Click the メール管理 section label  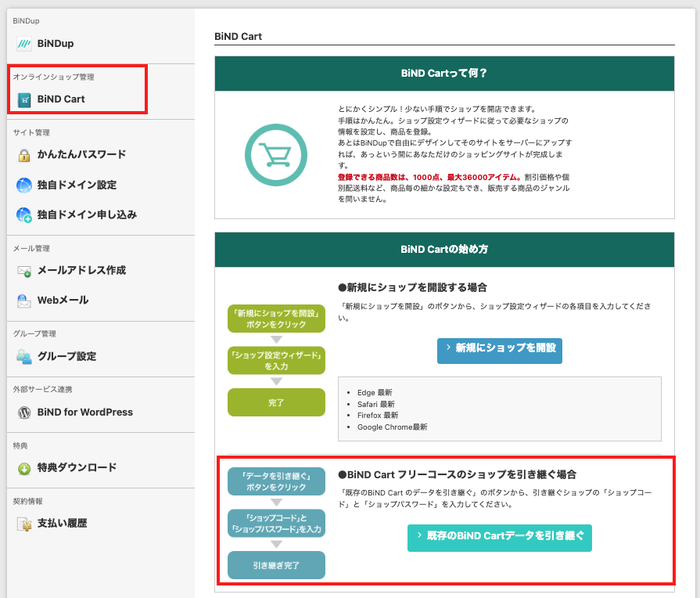(x=31, y=248)
